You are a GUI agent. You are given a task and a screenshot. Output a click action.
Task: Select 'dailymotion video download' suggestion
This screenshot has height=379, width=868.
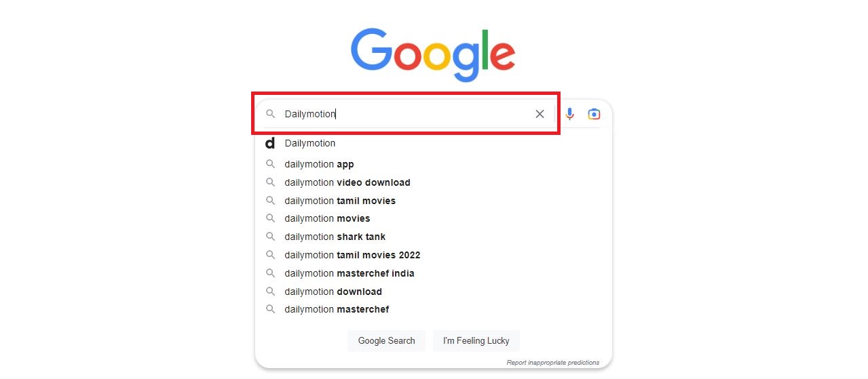coord(347,182)
